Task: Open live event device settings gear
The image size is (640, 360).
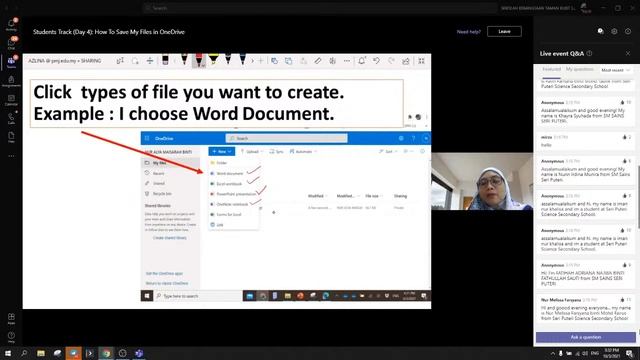Action: pyautogui.click(x=614, y=31)
